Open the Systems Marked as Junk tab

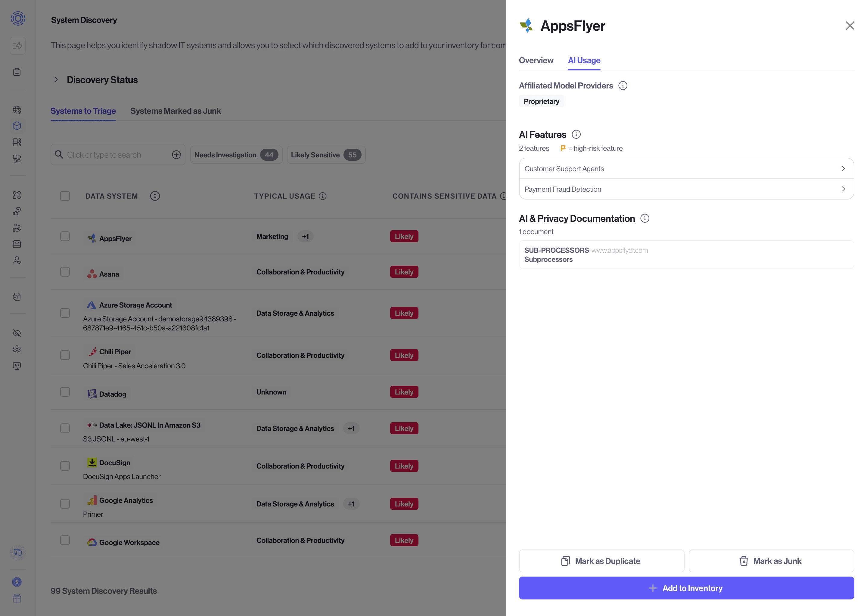[x=175, y=111]
